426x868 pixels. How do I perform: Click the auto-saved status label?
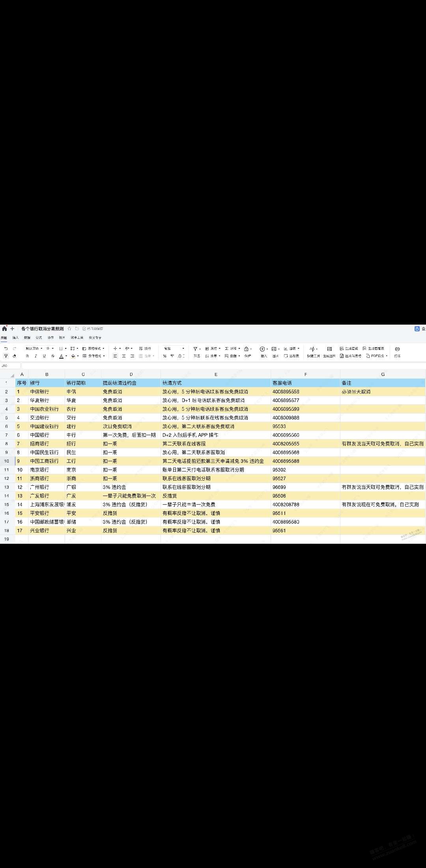click(x=93, y=329)
